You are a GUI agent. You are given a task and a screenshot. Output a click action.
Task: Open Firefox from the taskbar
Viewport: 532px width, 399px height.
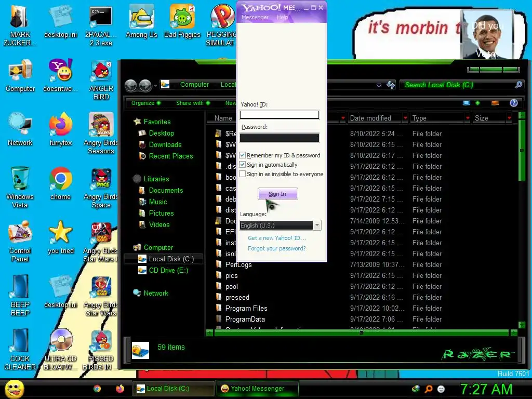tap(120, 389)
